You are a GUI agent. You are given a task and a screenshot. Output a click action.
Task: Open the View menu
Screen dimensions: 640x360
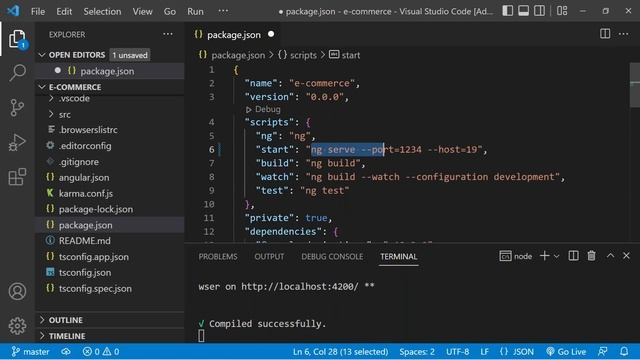[142, 11]
